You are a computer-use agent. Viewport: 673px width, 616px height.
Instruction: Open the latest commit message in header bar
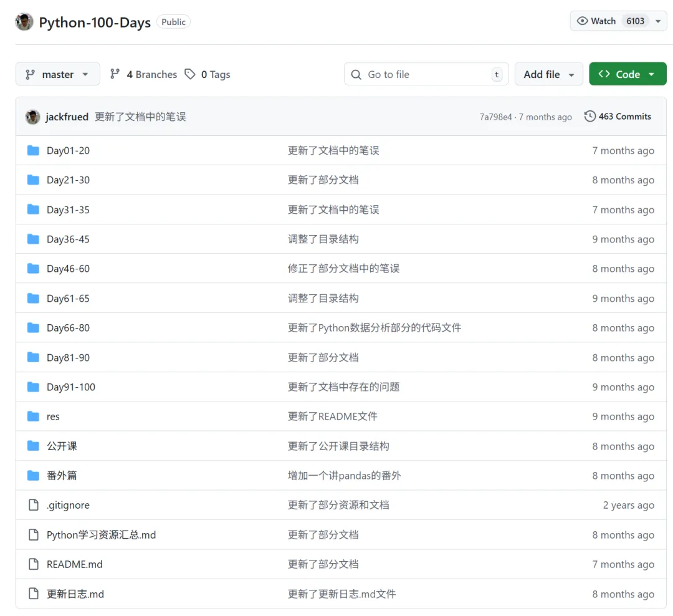tap(140, 117)
